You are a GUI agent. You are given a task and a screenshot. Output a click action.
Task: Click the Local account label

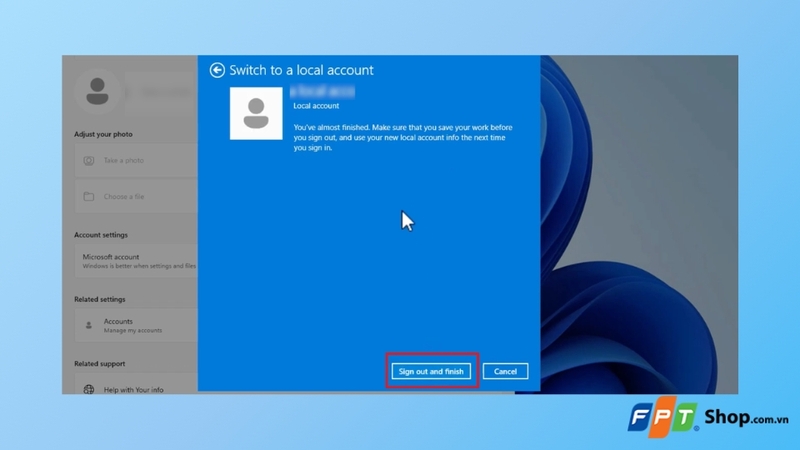point(316,106)
